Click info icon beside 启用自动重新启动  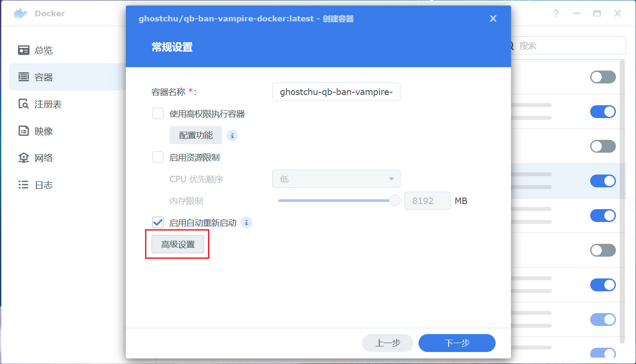(x=247, y=223)
